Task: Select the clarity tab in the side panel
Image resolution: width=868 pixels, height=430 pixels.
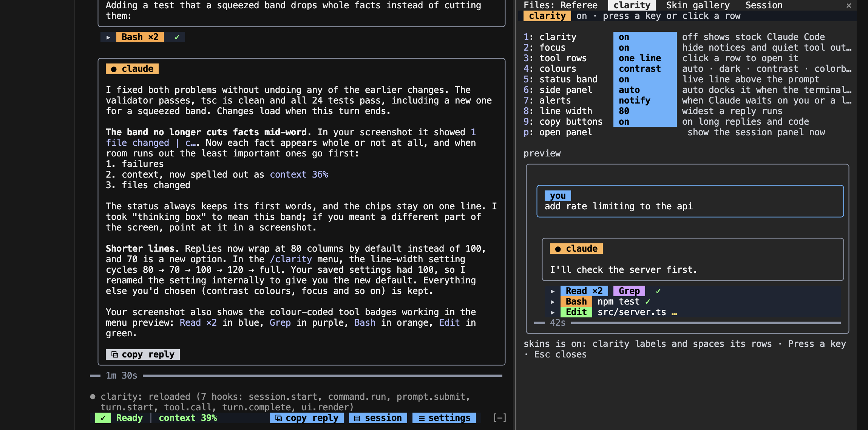Action: [x=632, y=5]
